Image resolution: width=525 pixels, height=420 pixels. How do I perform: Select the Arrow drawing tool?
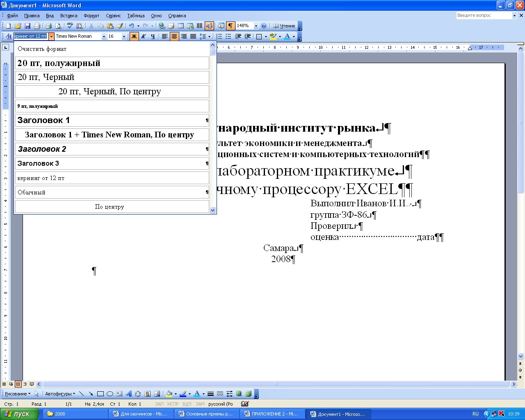point(91,394)
